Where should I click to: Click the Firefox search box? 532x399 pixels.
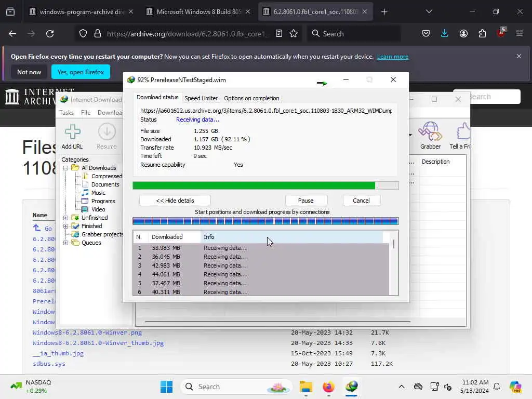click(x=354, y=33)
